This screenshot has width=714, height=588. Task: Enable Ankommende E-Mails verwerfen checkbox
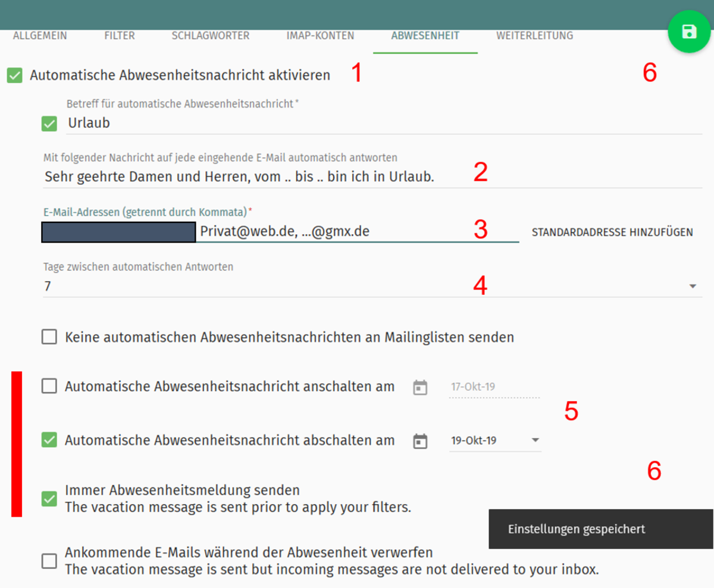tap(49, 561)
